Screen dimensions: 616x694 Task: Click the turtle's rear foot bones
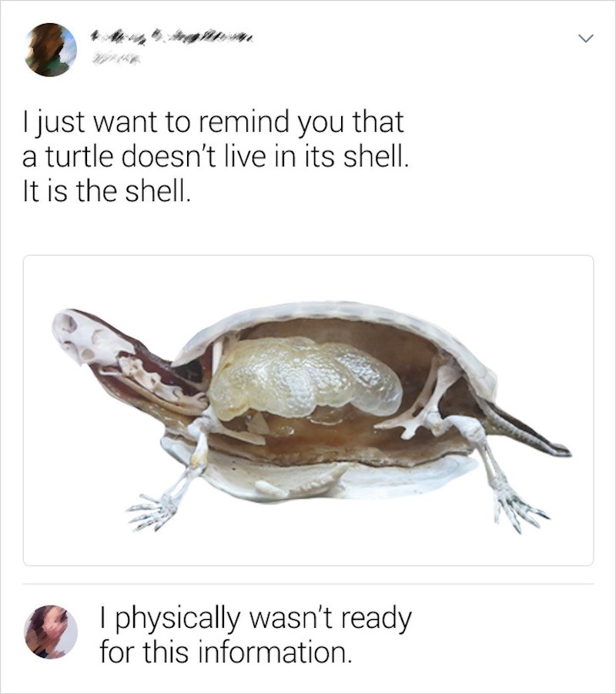click(x=517, y=505)
